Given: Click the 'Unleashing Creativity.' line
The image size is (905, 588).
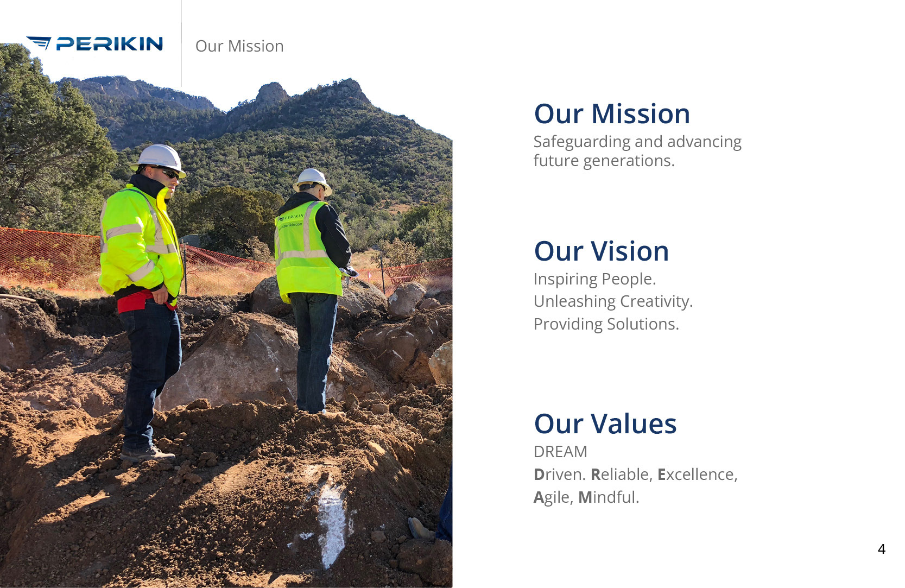Looking at the screenshot, I should coord(613,301).
